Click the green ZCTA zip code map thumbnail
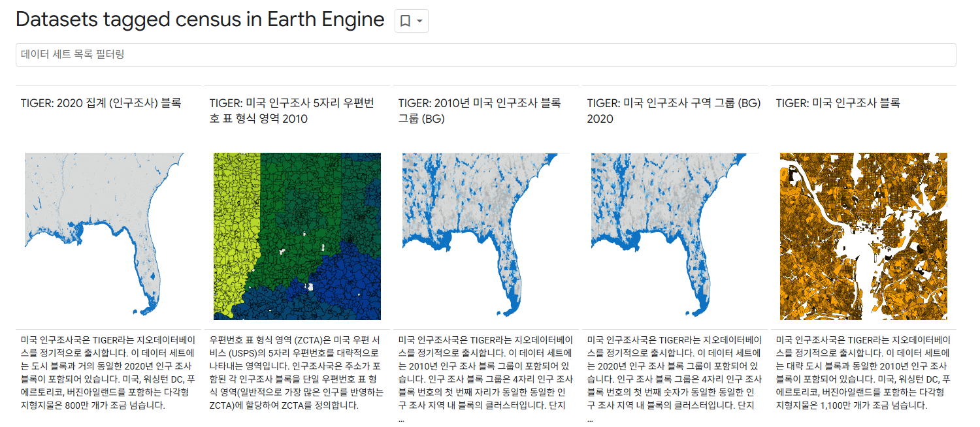 click(297, 236)
